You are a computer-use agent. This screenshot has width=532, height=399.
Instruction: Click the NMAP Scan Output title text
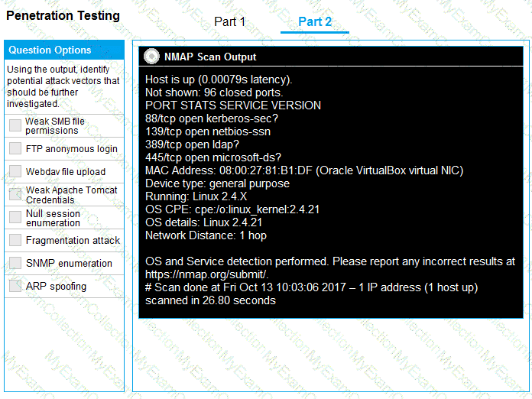coord(210,57)
